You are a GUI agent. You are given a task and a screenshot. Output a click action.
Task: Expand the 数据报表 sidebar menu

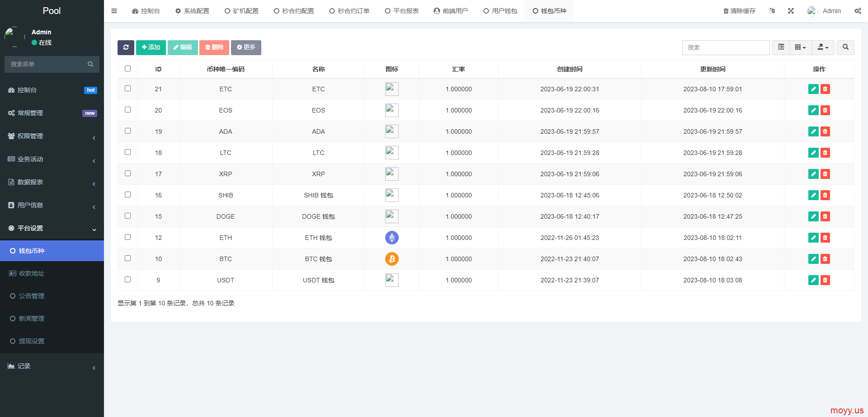pos(52,183)
